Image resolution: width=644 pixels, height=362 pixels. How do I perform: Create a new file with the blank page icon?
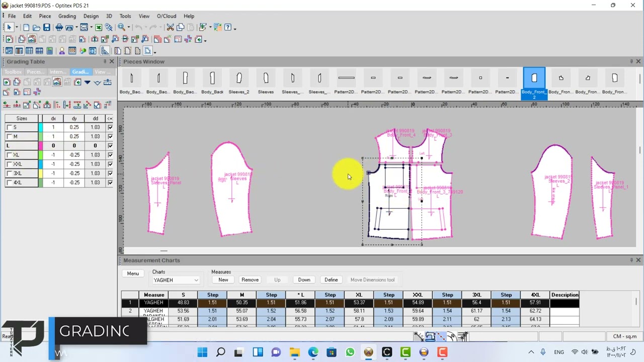coord(26,27)
